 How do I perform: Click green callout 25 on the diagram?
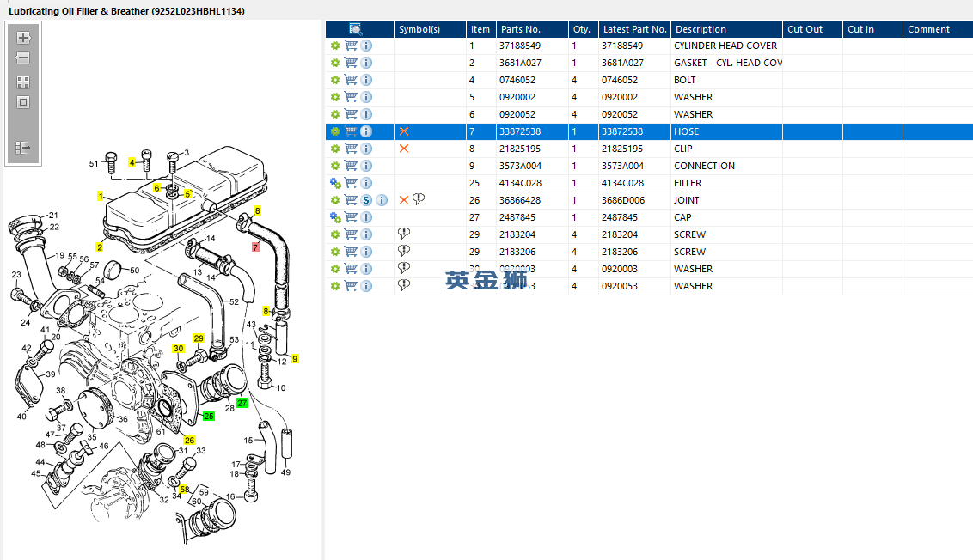[x=208, y=417]
